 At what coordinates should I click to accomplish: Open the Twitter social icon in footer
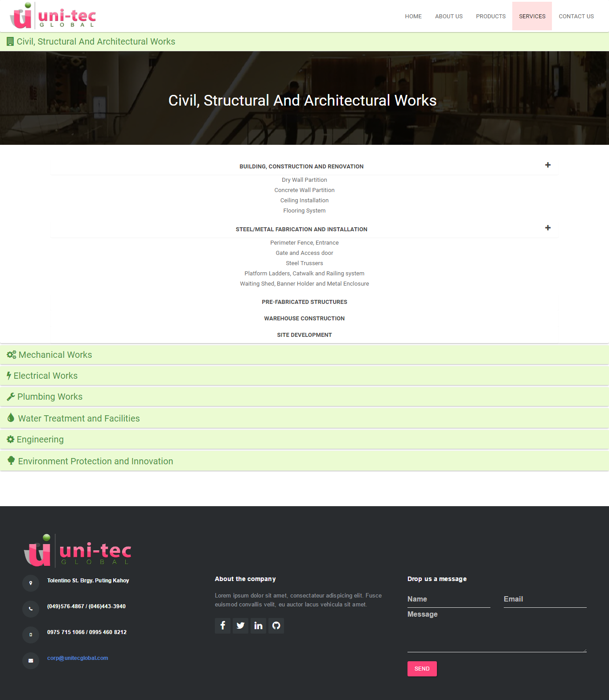point(240,626)
